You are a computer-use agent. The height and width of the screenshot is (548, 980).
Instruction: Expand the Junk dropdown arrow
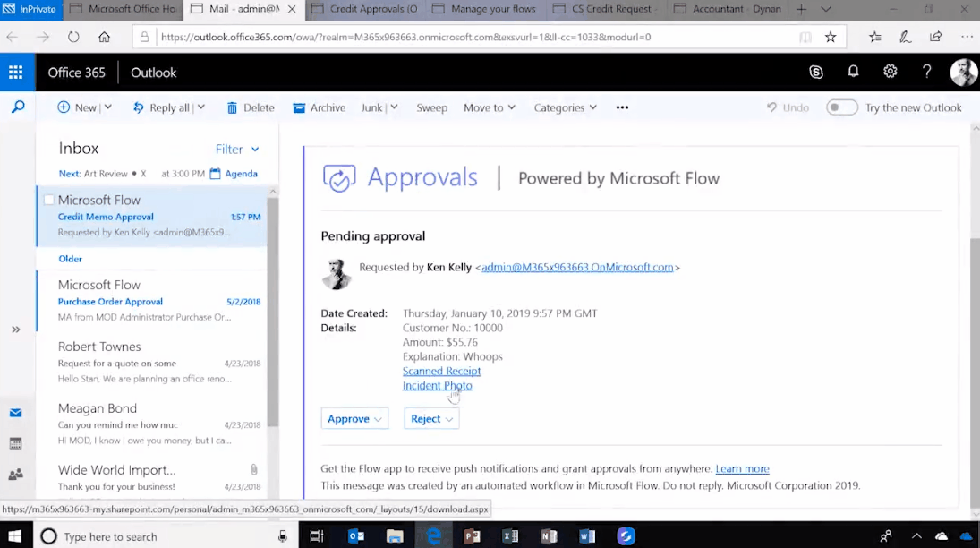pos(395,107)
